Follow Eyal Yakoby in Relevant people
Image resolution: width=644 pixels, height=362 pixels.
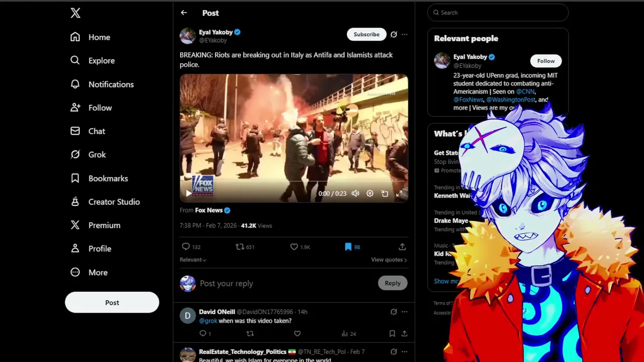[546, 61]
